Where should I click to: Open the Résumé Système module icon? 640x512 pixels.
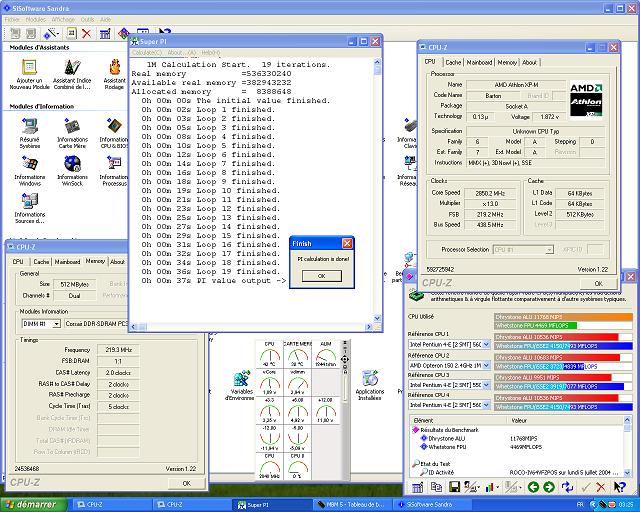click(30, 126)
